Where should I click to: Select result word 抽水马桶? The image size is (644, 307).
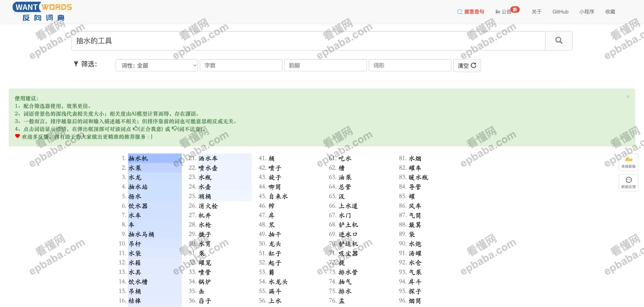tap(141, 234)
